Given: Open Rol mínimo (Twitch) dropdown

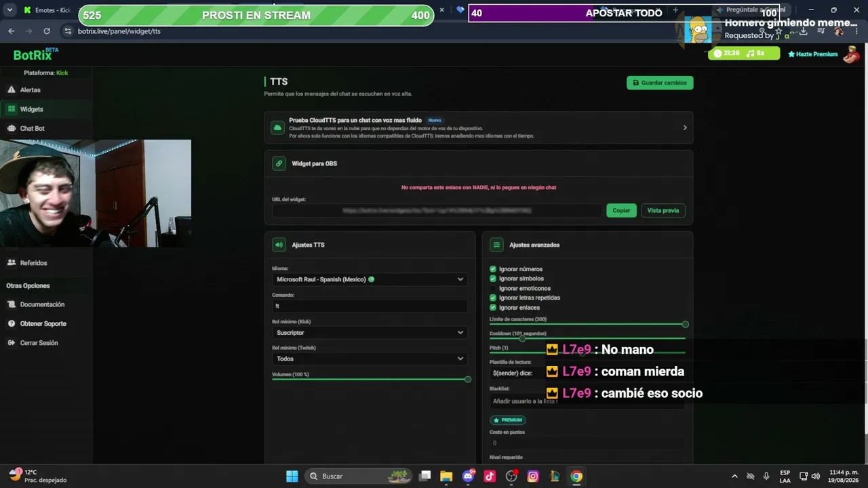Looking at the screenshot, I should [x=370, y=359].
